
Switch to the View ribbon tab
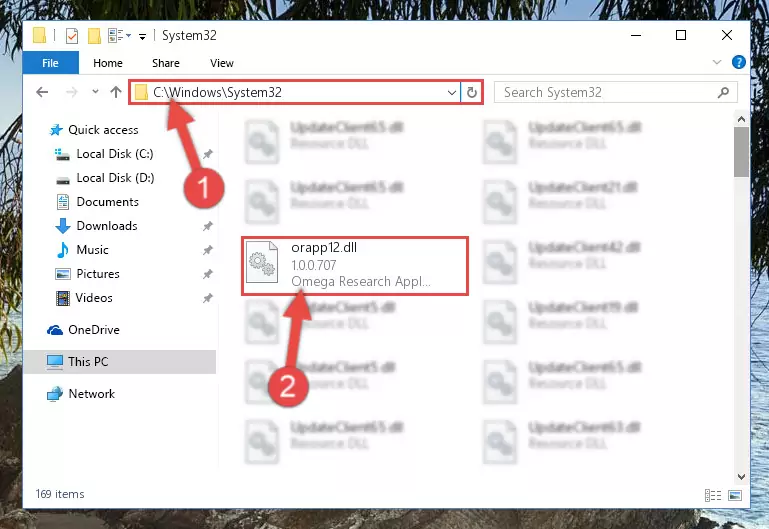pyautogui.click(x=222, y=63)
